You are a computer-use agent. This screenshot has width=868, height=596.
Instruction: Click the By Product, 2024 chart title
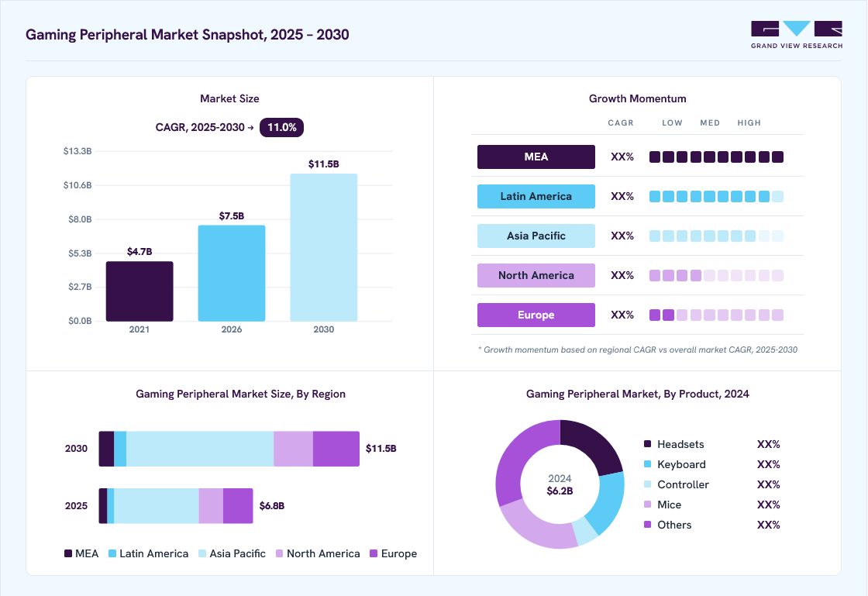click(x=638, y=394)
